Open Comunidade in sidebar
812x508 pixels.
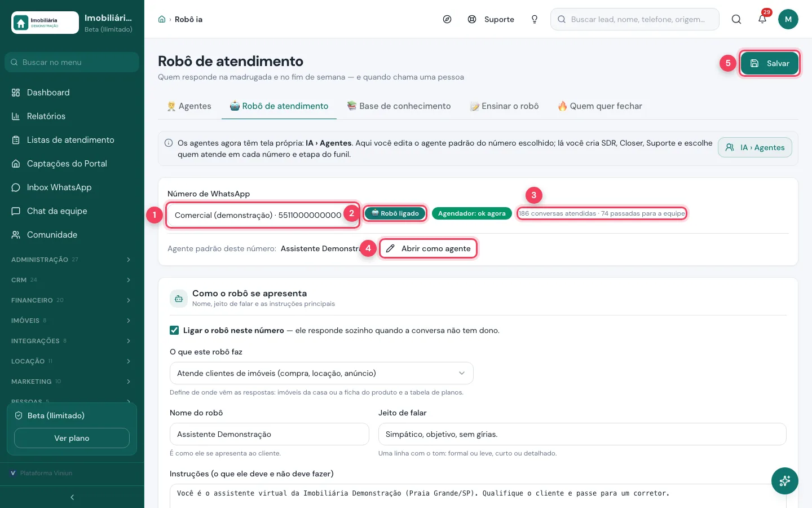point(72,235)
